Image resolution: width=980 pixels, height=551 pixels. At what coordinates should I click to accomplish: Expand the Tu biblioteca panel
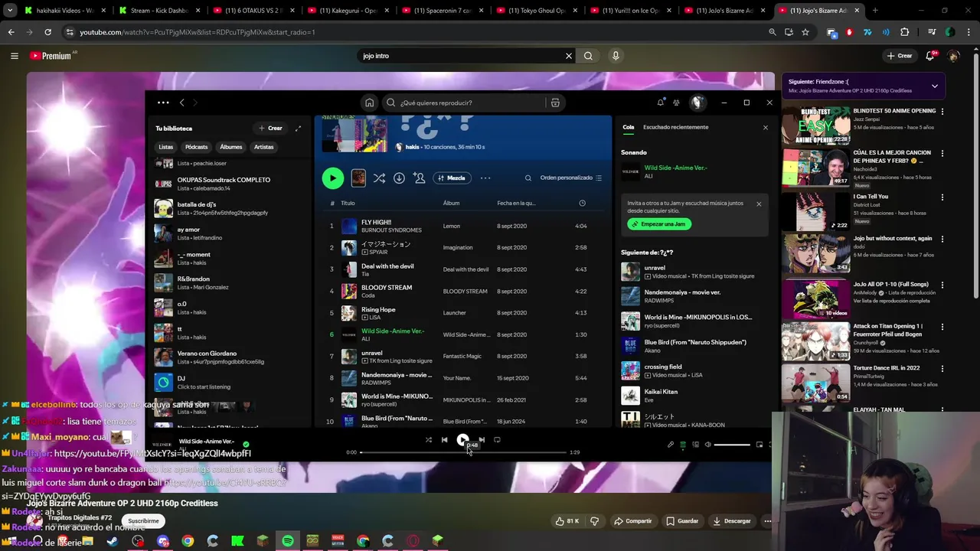pyautogui.click(x=298, y=129)
